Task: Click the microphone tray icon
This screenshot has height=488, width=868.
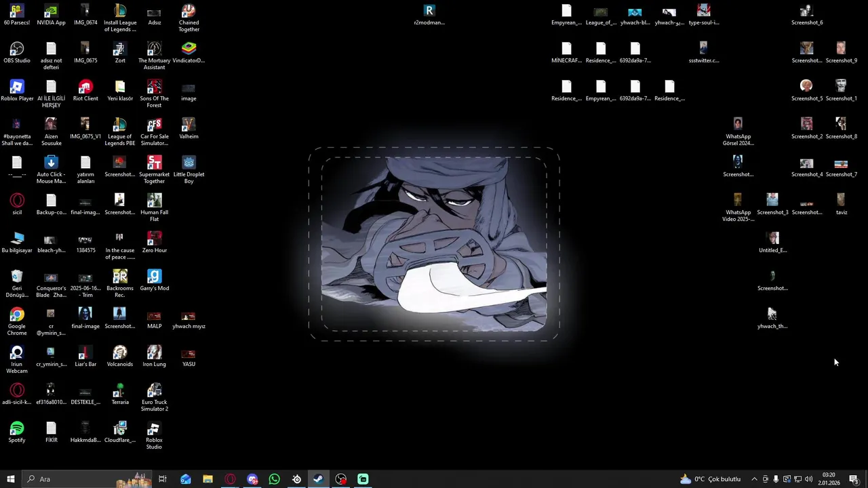Action: coord(776,479)
